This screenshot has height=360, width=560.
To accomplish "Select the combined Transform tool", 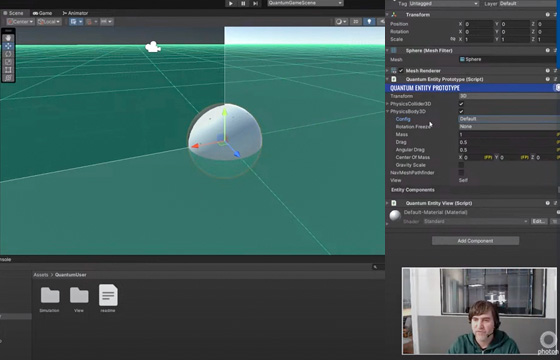I will (8, 78).
